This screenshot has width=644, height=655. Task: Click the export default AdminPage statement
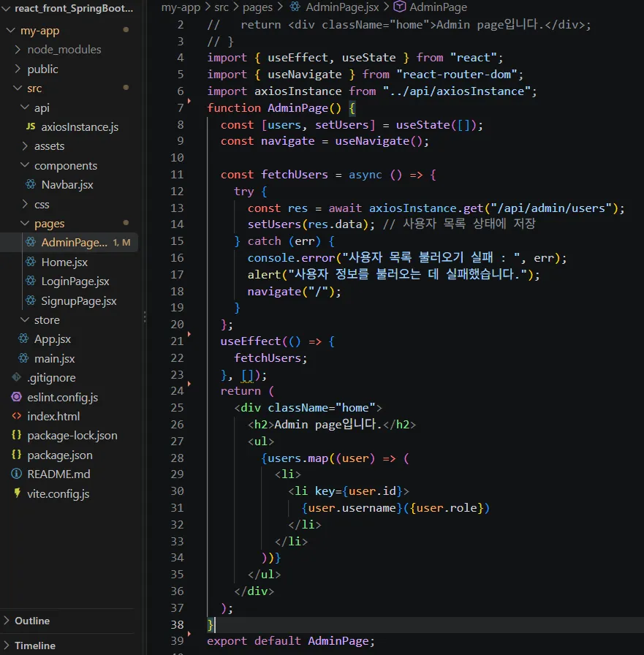[291, 641]
